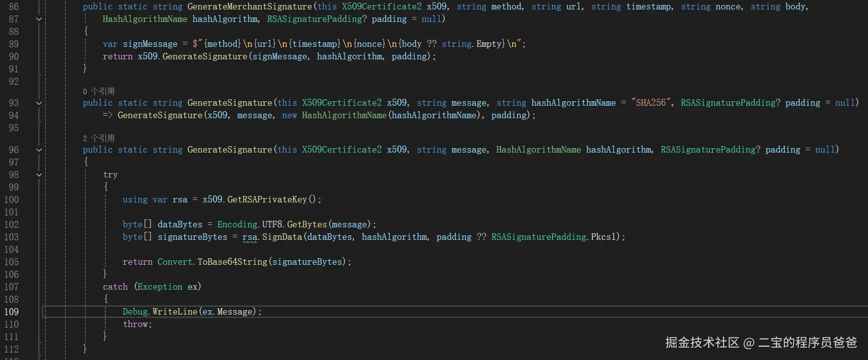Click the GetBytes method call

[x=307, y=224]
